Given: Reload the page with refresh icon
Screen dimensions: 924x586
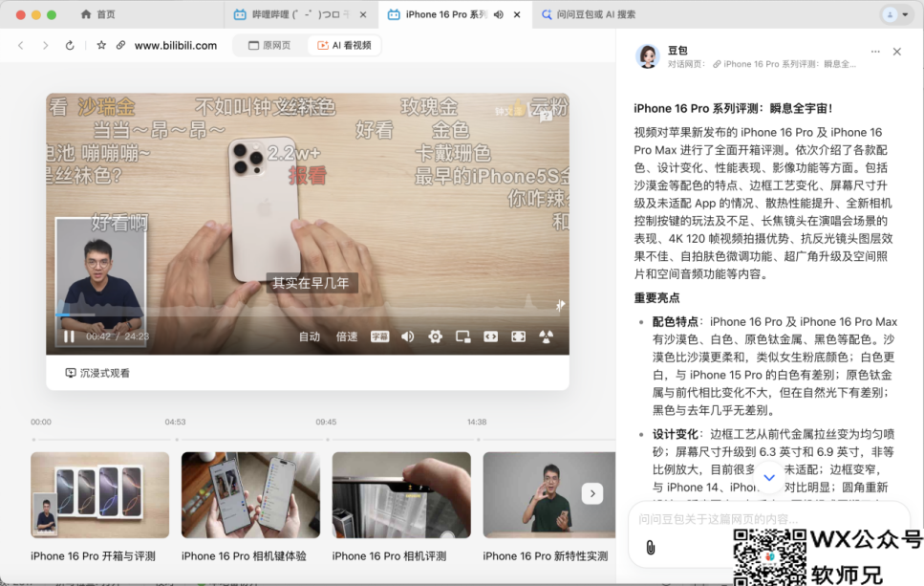Looking at the screenshot, I should pyautogui.click(x=70, y=45).
